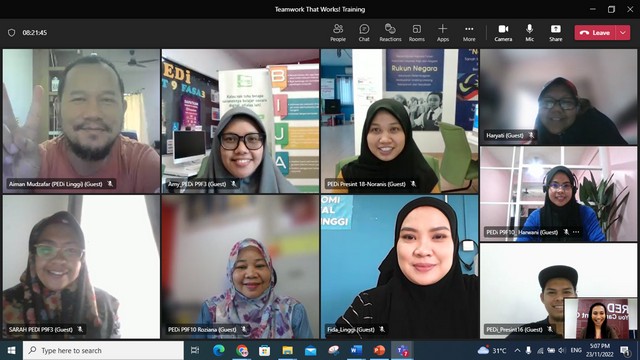Toggle taskbar microphone tray icon
Image resolution: width=640 pixels, height=360 pixels.
click(x=529, y=350)
